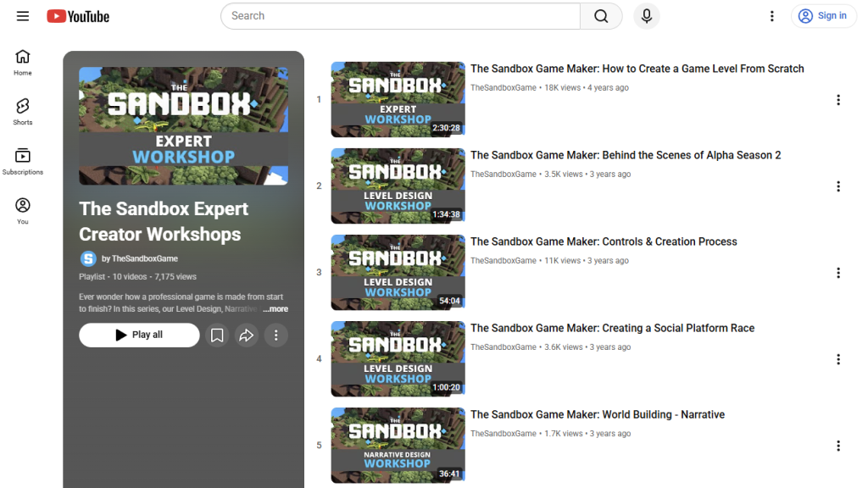This screenshot has height=488, width=868.
Task: Share the playlist using the share arrow
Action: (247, 335)
